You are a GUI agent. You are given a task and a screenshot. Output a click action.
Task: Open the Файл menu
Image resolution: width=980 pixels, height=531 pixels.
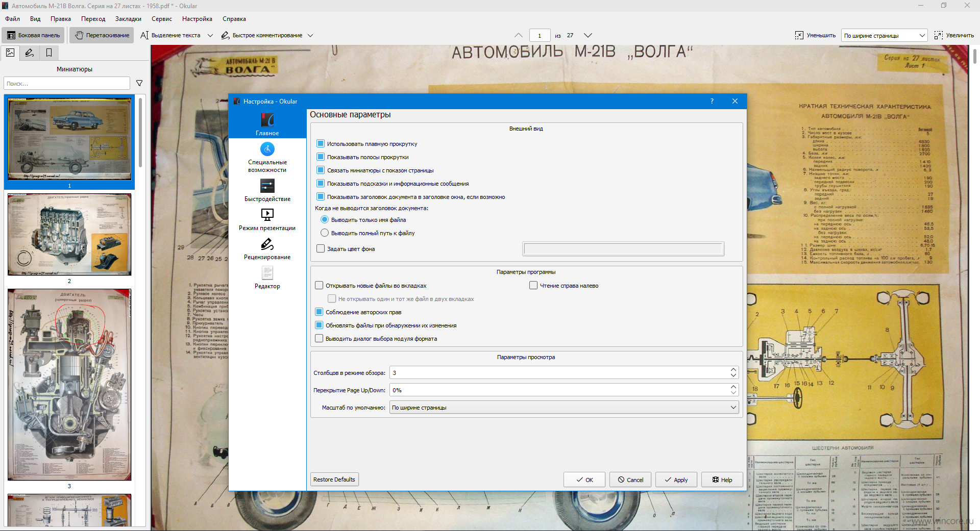tap(13, 19)
